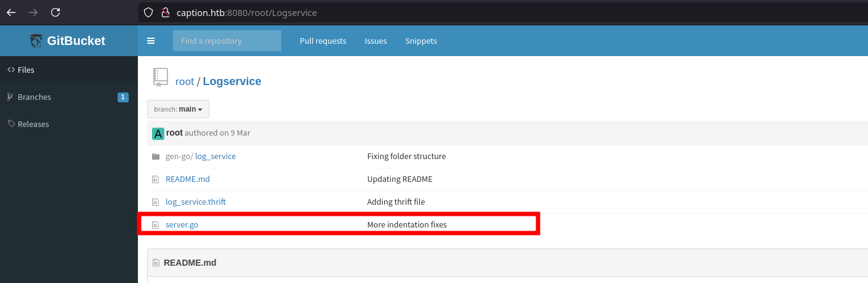Click the insecure connection padlock icon
This screenshot has width=868, height=283.
(164, 12)
